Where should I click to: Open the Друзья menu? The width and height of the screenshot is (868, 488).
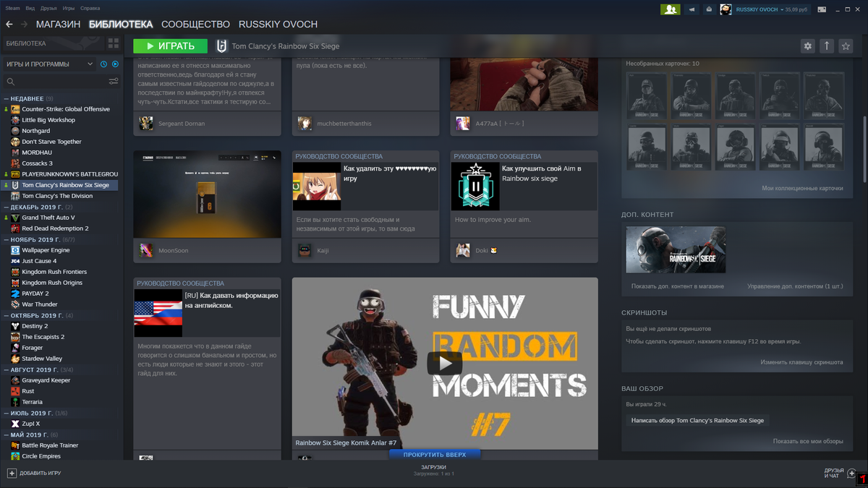pos(48,9)
